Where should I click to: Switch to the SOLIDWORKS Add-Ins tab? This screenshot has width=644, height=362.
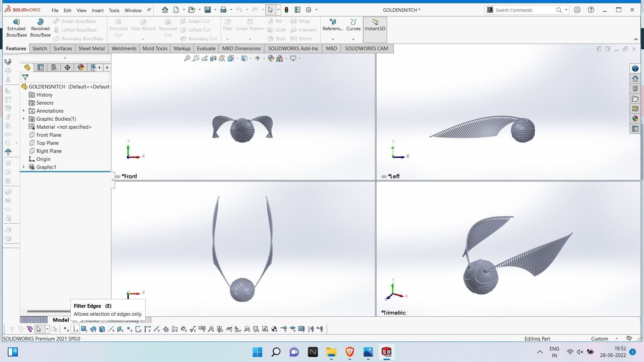[x=293, y=48]
